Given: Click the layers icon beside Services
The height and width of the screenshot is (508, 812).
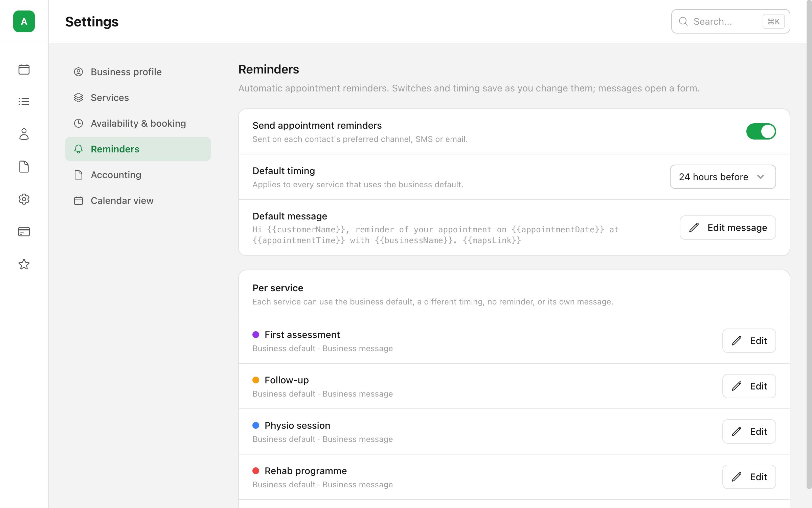Looking at the screenshot, I should tap(78, 98).
